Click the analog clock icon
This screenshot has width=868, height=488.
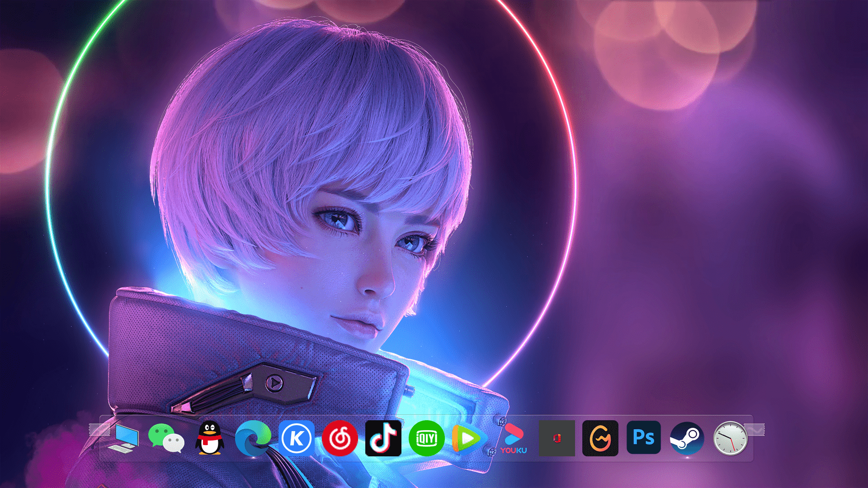(x=731, y=438)
